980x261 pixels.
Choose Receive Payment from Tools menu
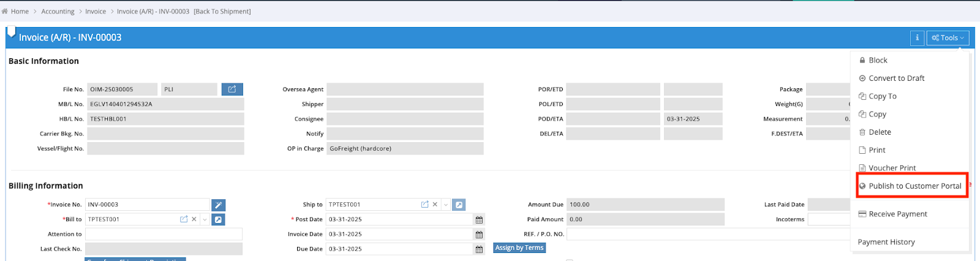(897, 214)
